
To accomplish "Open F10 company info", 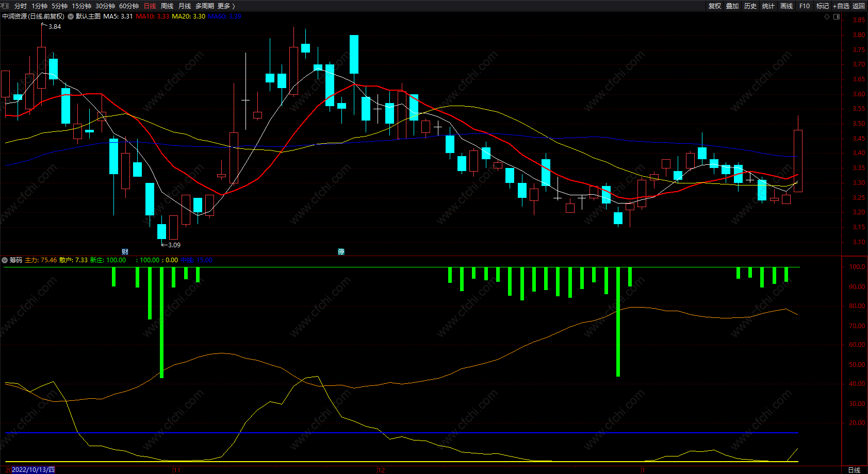I will tap(805, 6).
